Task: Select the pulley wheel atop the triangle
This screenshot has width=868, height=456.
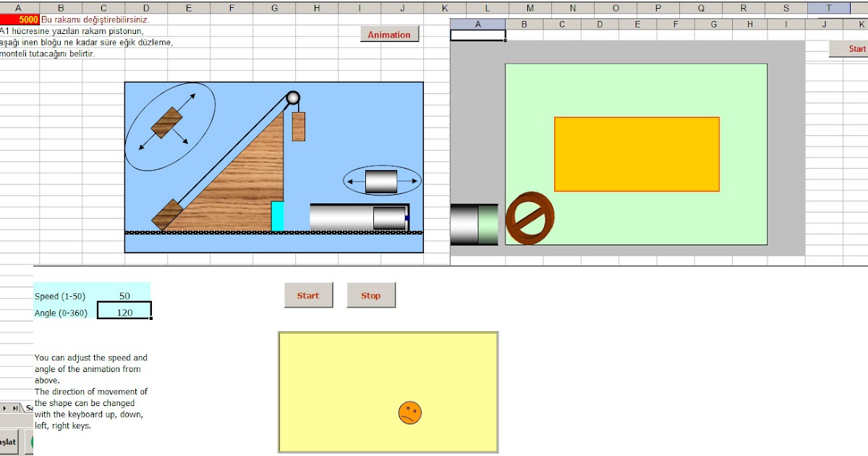Action: 292,97
